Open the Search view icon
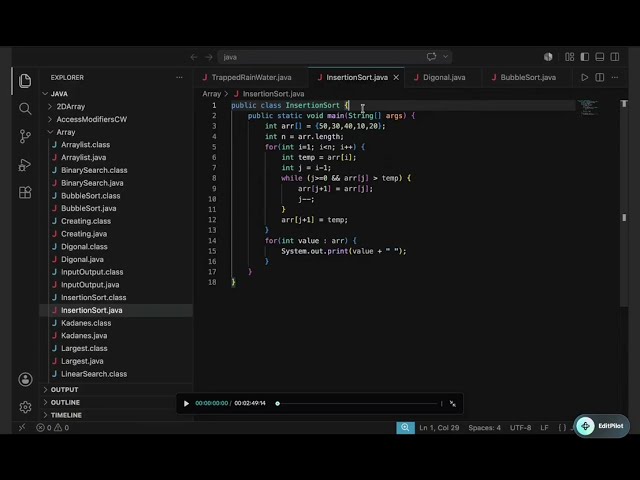Screen dimensions: 640x480 [25, 109]
